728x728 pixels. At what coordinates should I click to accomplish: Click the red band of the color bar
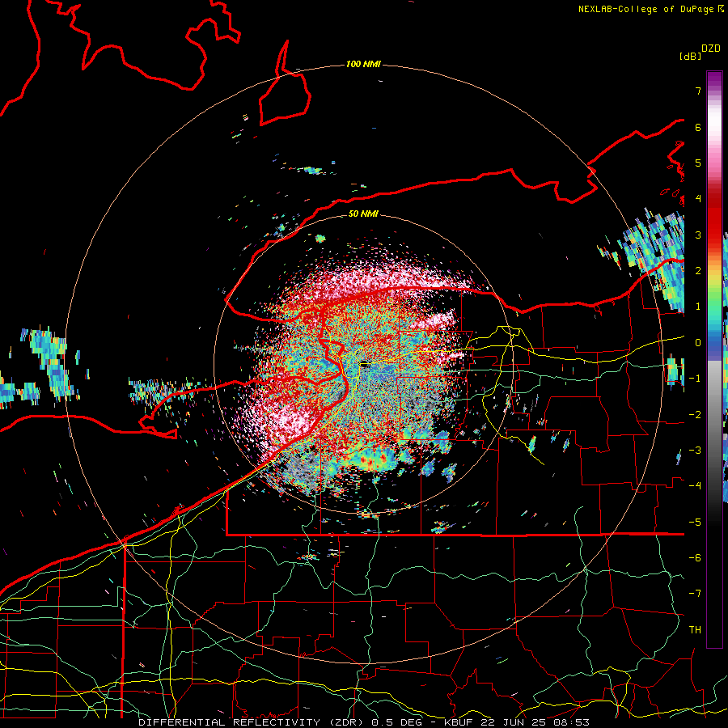714,218
